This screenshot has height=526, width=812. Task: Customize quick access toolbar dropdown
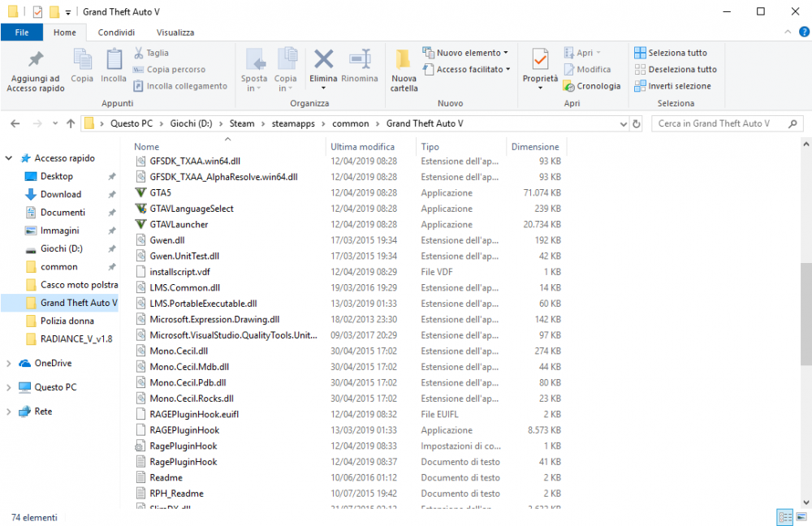pyautogui.click(x=68, y=12)
